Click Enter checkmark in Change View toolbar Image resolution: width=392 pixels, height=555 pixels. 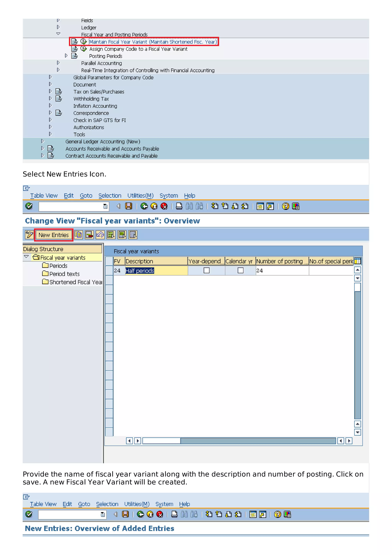(29, 206)
